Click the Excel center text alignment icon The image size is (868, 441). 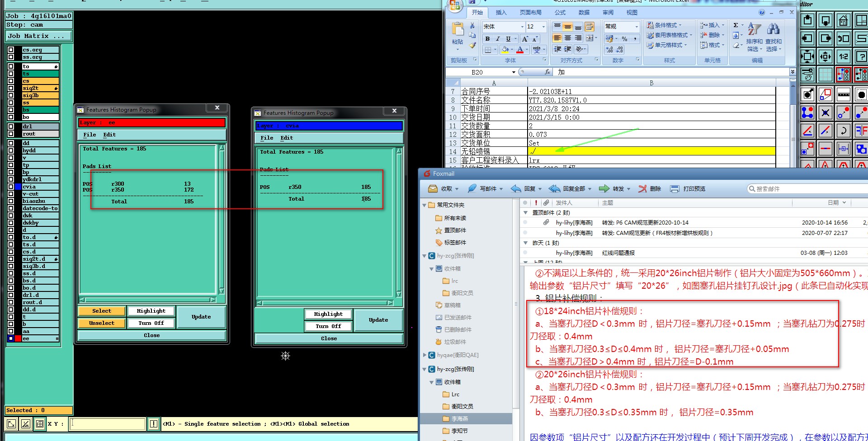[x=568, y=38]
